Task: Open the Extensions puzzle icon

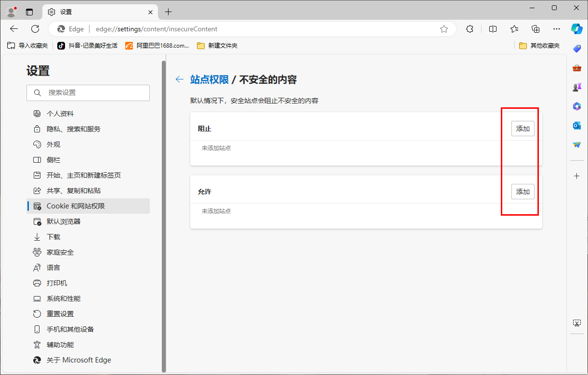Action: click(470, 29)
